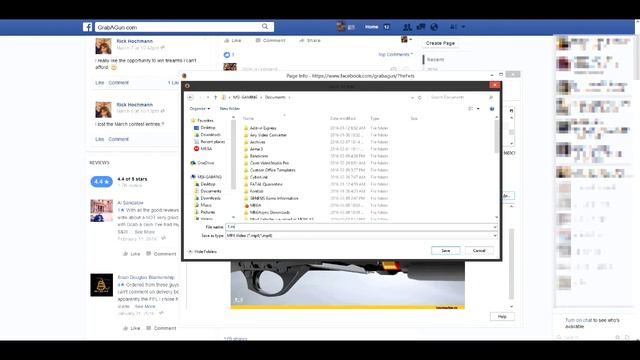Select MSI-GAMING computer in navigation pane
The image size is (640, 360).
pyautogui.click(x=209, y=177)
